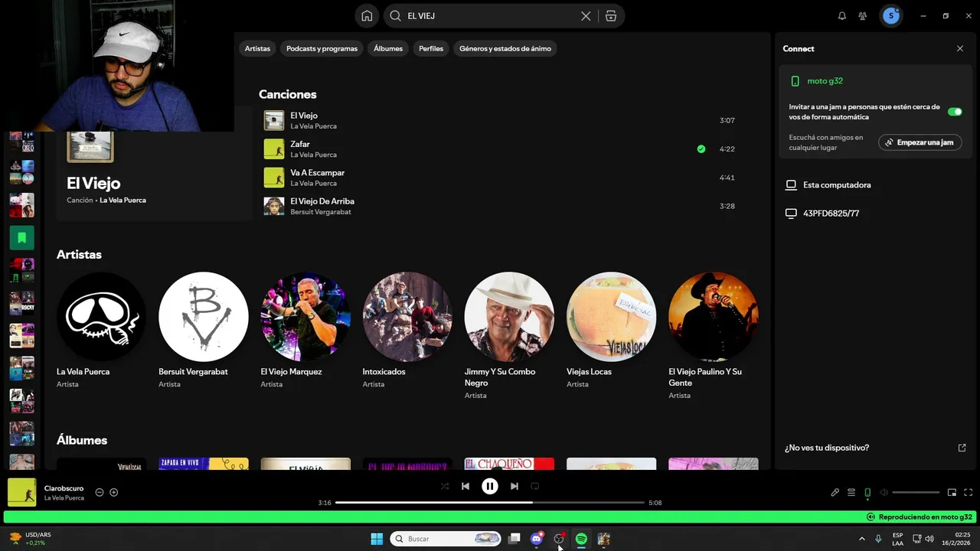
Task: Skip to next track
Action: (x=514, y=486)
